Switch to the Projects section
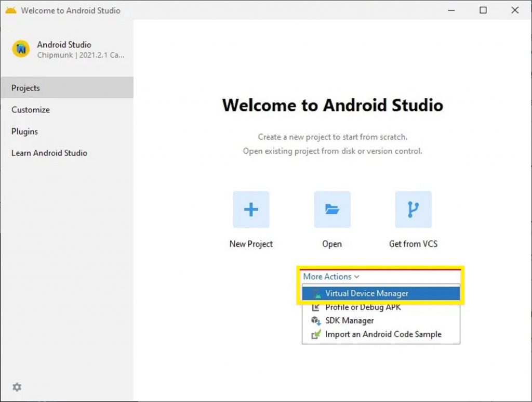 (x=25, y=88)
